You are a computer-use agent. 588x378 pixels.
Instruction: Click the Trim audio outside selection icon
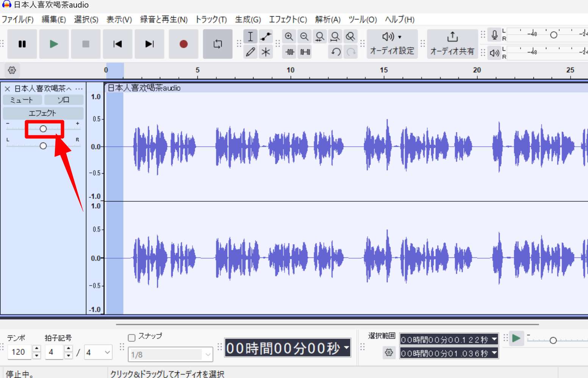(289, 52)
